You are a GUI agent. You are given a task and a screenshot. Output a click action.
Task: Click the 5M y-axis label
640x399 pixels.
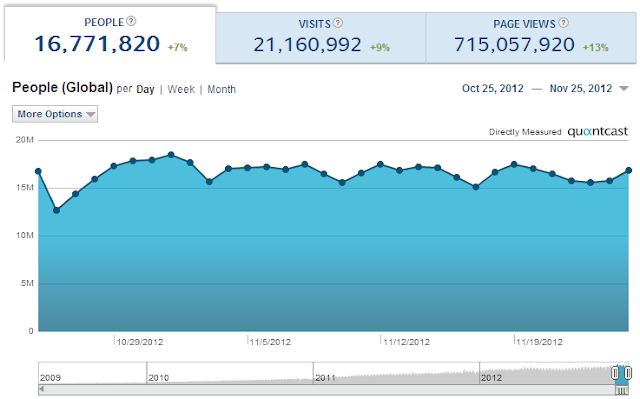(x=27, y=283)
